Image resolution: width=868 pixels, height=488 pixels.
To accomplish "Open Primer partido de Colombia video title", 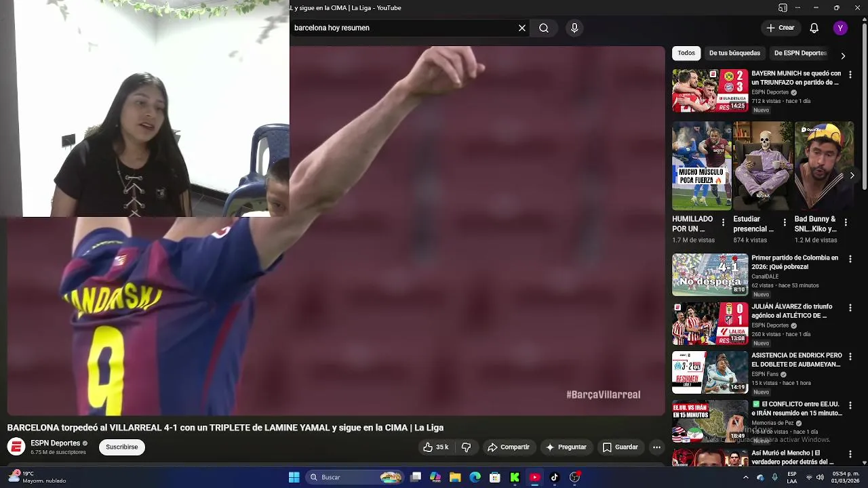I will (x=795, y=262).
